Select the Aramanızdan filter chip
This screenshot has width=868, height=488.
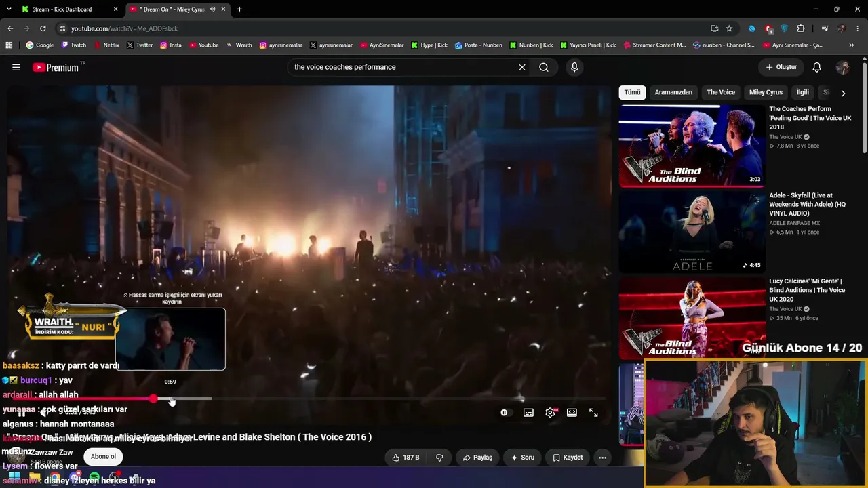tap(673, 92)
